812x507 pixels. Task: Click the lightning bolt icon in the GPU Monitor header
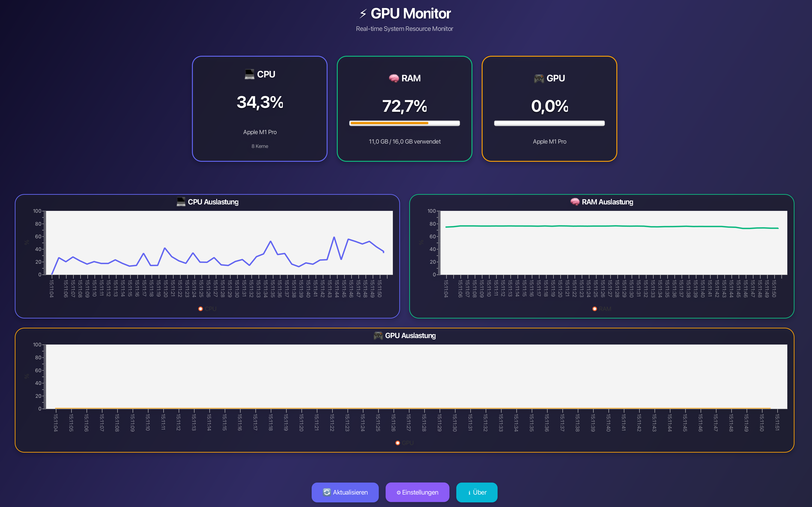(363, 14)
